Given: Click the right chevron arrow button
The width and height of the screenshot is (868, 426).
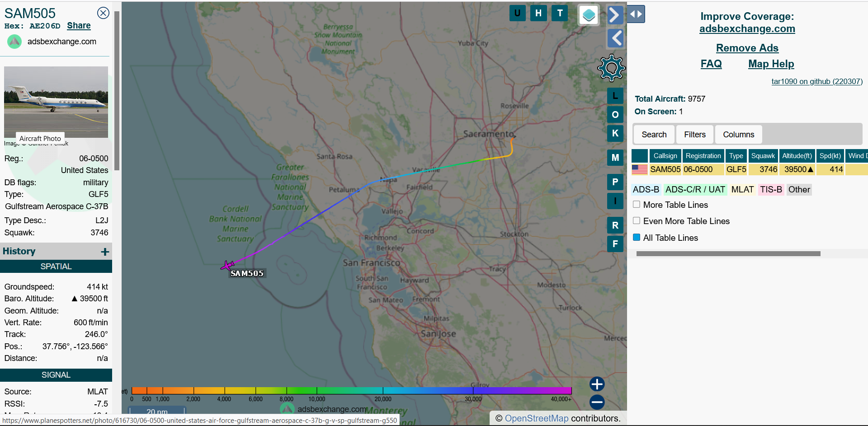Looking at the screenshot, I should pos(615,15).
